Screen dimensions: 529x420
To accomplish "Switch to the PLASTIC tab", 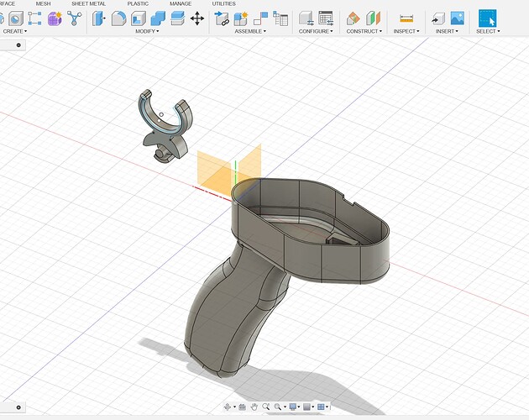I will tap(138, 3).
